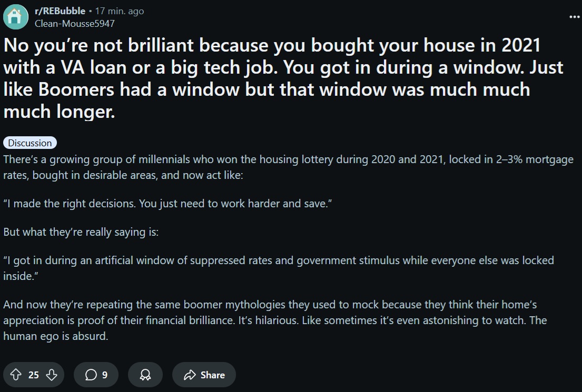Click the post title about buying in 2021
Viewport: 582px width, 392px height.
pos(283,78)
